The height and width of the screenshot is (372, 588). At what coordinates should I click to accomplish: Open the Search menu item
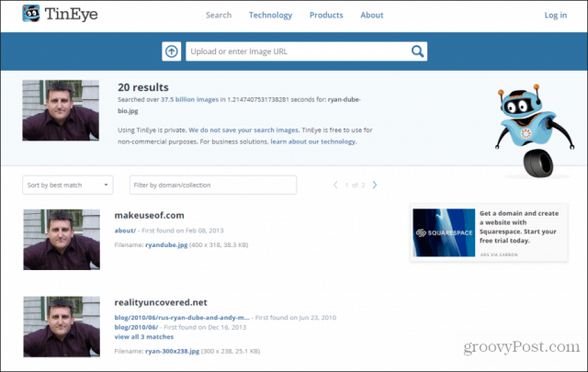tap(219, 15)
